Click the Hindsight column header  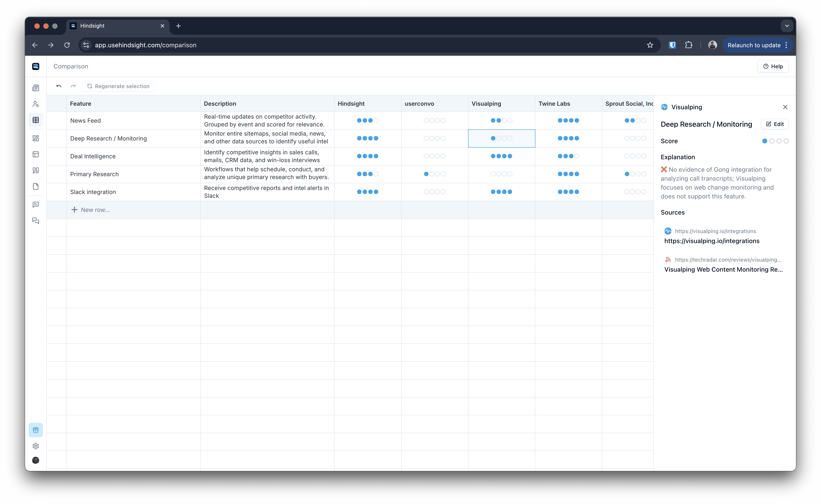(368, 104)
